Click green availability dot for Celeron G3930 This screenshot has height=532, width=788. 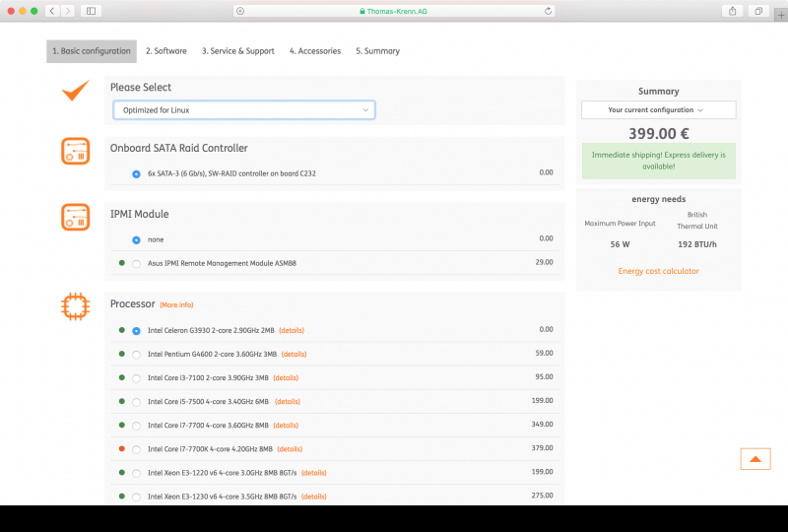[121, 330]
